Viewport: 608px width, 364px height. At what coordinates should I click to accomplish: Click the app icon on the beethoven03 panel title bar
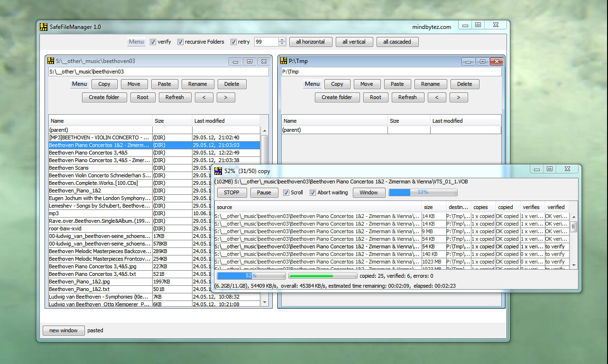[x=50, y=61]
